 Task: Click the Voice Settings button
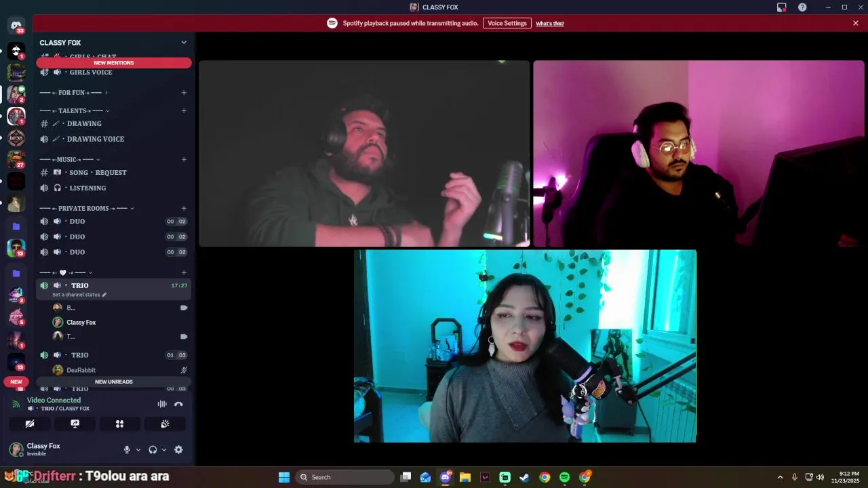pyautogui.click(x=507, y=23)
